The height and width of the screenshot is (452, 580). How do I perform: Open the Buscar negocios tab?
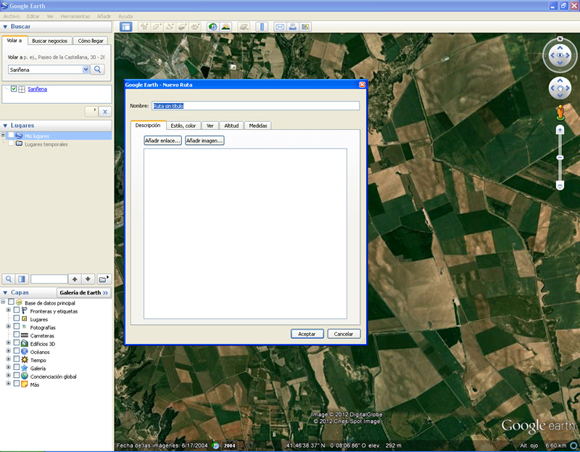(x=50, y=41)
